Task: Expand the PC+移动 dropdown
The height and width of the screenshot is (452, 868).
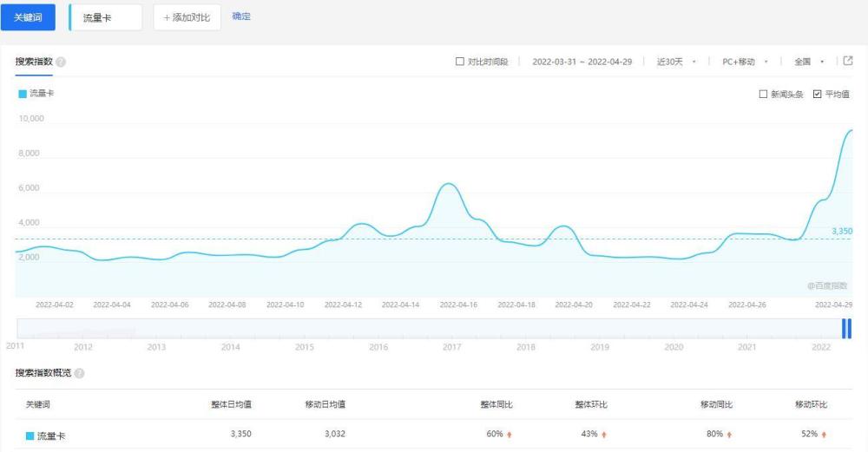Action: [745, 62]
